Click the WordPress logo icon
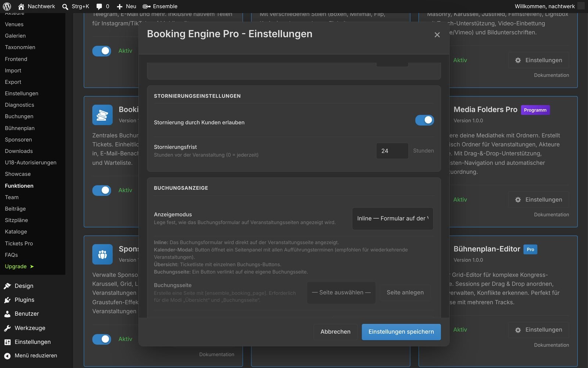The height and width of the screenshot is (368, 588). coord(7,6)
